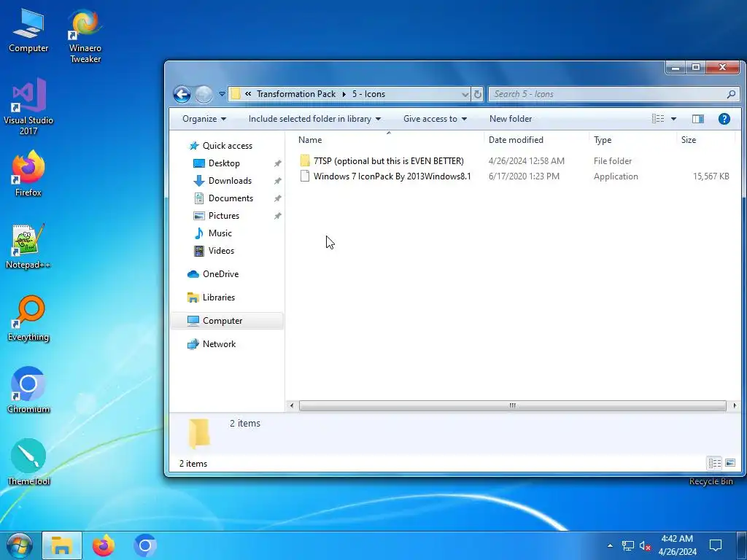747x560 pixels.
Task: Show hidden system tray icons
Action: pos(610,545)
